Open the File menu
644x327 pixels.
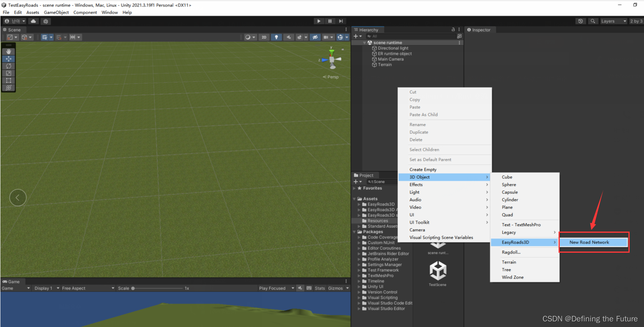coord(6,12)
